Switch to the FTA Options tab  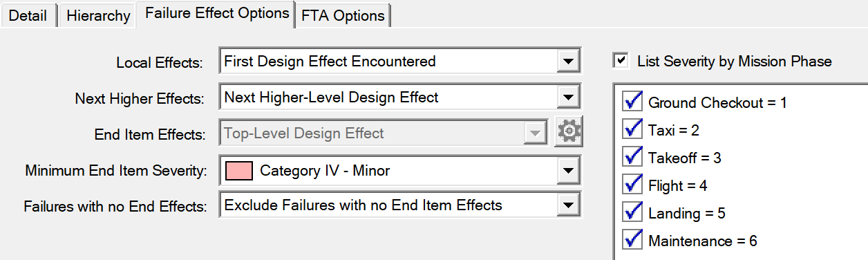pos(343,16)
